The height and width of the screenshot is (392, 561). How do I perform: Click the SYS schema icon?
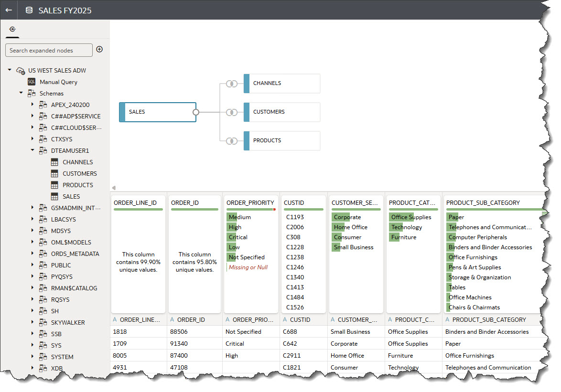click(43, 345)
